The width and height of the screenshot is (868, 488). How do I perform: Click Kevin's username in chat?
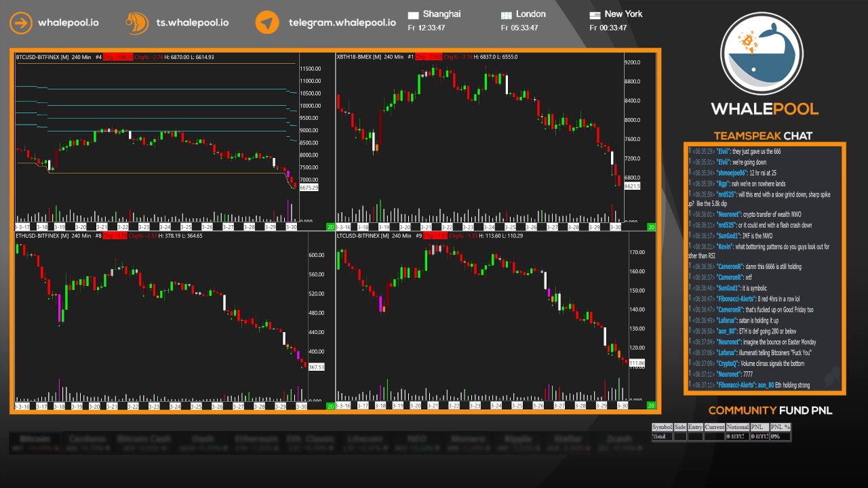(725, 247)
